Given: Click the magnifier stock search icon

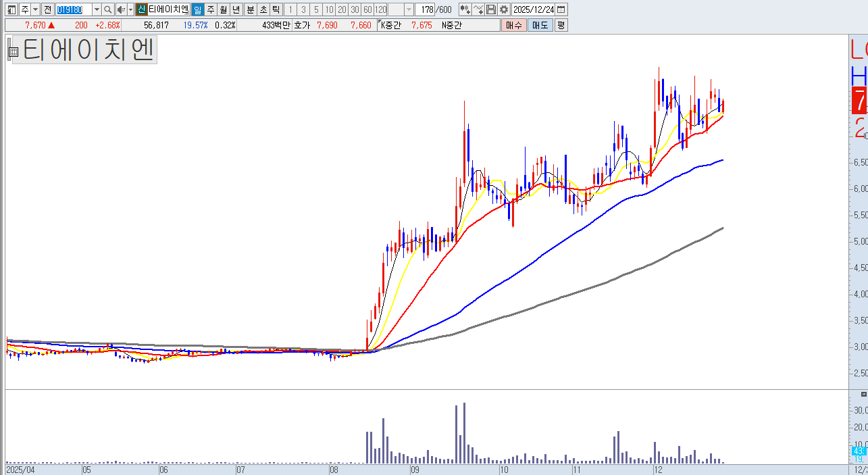Looking at the screenshot, I should pyautogui.click(x=108, y=9).
